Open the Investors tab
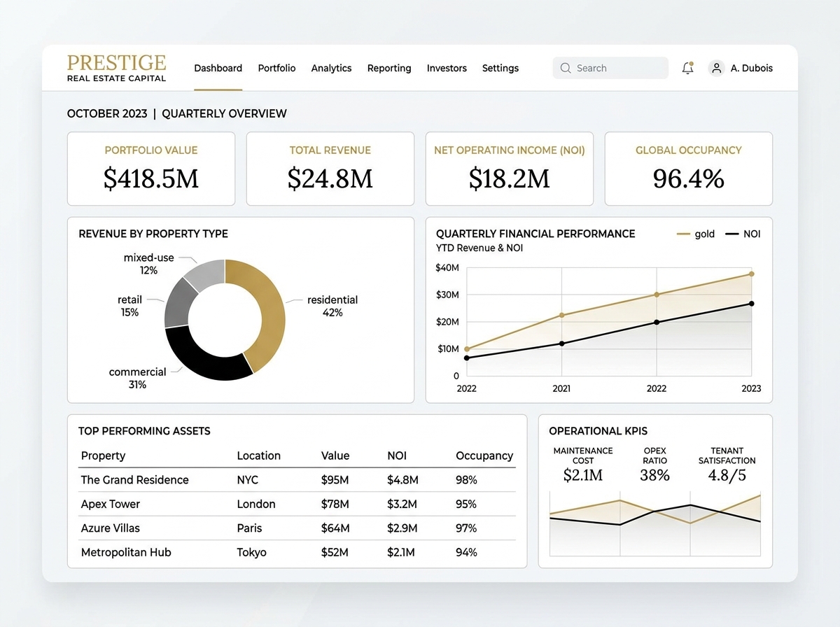 [447, 68]
